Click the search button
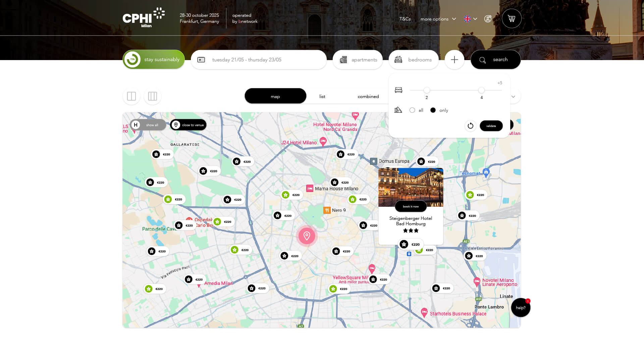Viewport: 644px width, 338px height. [x=496, y=60]
